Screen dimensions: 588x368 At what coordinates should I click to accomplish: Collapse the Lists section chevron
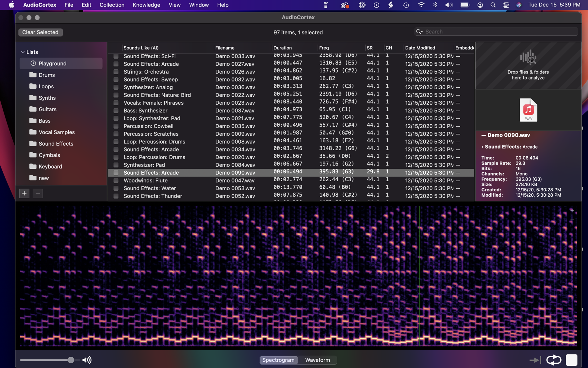tap(23, 52)
